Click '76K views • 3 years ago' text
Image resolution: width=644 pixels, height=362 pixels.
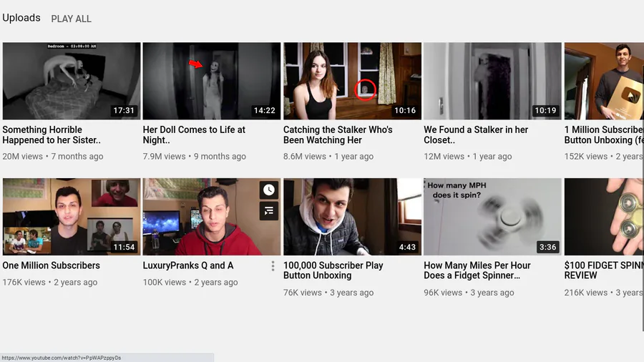pyautogui.click(x=328, y=293)
